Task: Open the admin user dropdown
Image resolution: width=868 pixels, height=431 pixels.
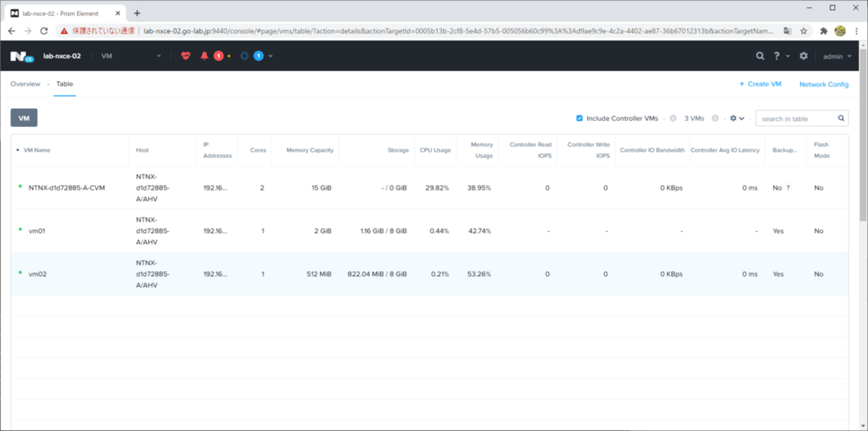Action: [837, 57]
